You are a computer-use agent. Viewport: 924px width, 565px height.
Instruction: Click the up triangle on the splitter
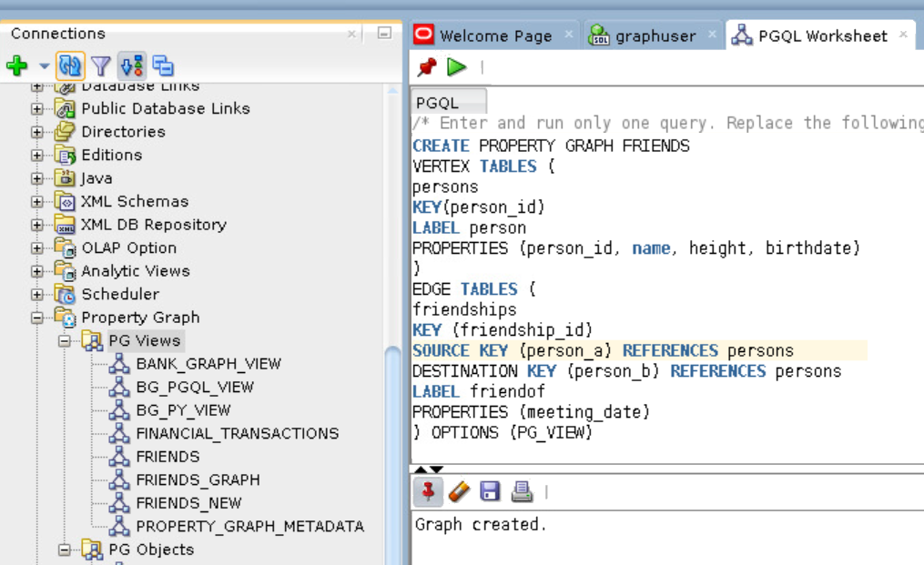(421, 469)
